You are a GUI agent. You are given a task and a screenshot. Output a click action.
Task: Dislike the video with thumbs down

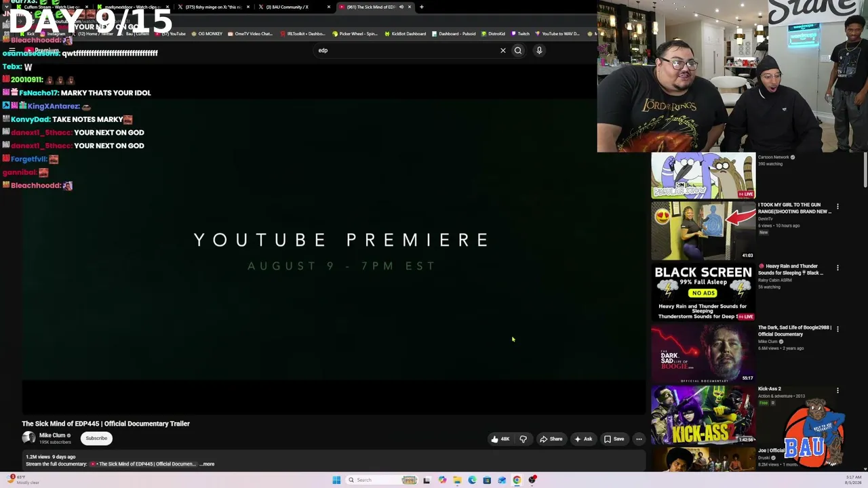tap(523, 439)
